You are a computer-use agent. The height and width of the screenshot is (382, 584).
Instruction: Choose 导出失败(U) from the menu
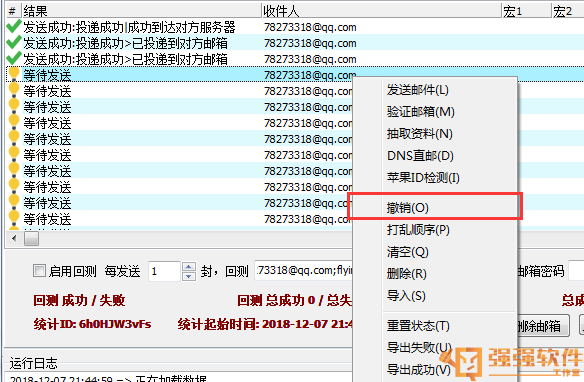point(419,348)
